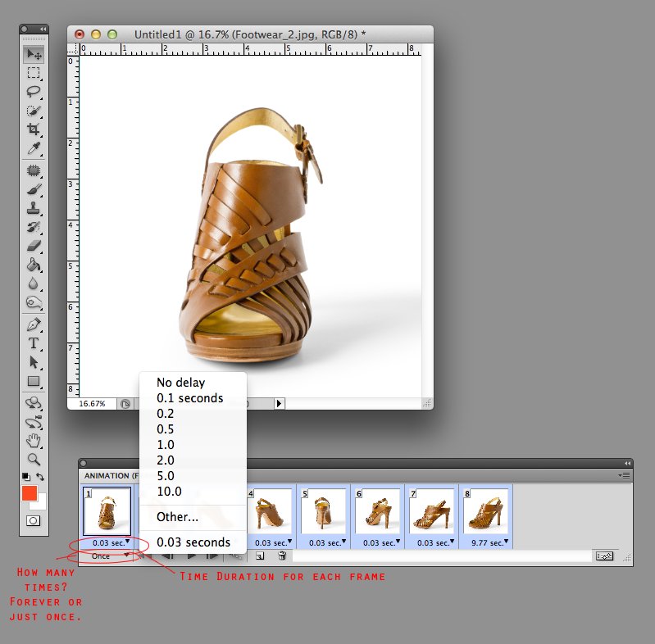Select the Pen tool
655x644 pixels.
coord(34,324)
